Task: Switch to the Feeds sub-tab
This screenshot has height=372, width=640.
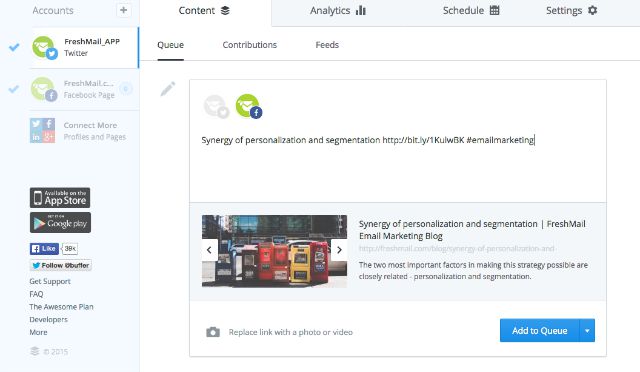Action: pyautogui.click(x=327, y=45)
